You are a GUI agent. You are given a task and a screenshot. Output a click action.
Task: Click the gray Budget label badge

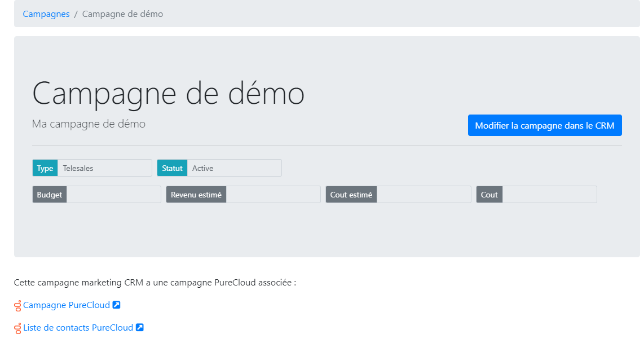(x=50, y=195)
